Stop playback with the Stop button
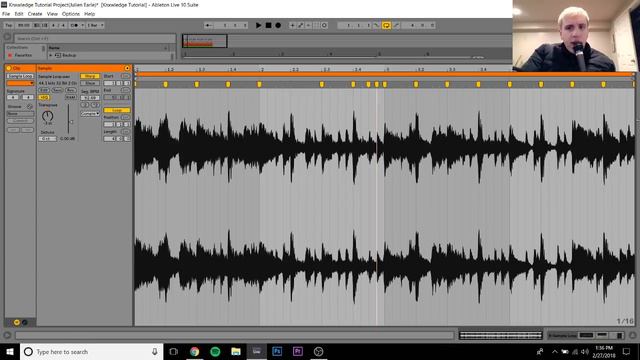Image resolution: width=640 pixels, height=360 pixels. (268, 25)
